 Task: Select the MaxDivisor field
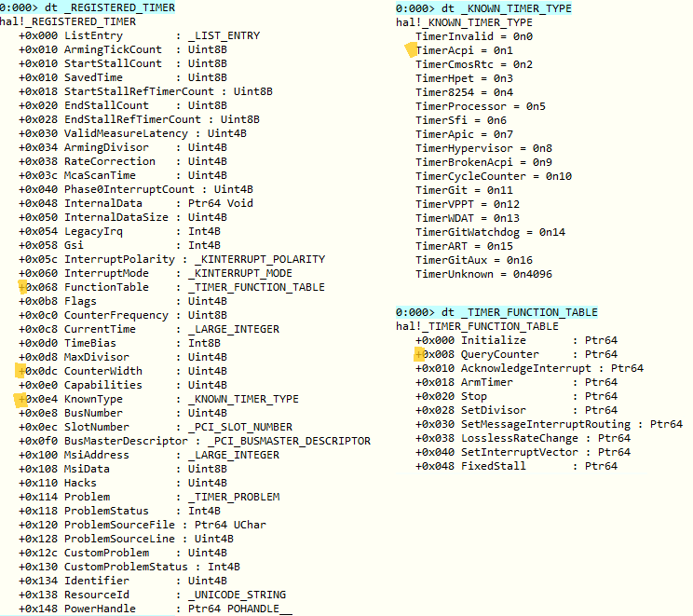(123, 357)
